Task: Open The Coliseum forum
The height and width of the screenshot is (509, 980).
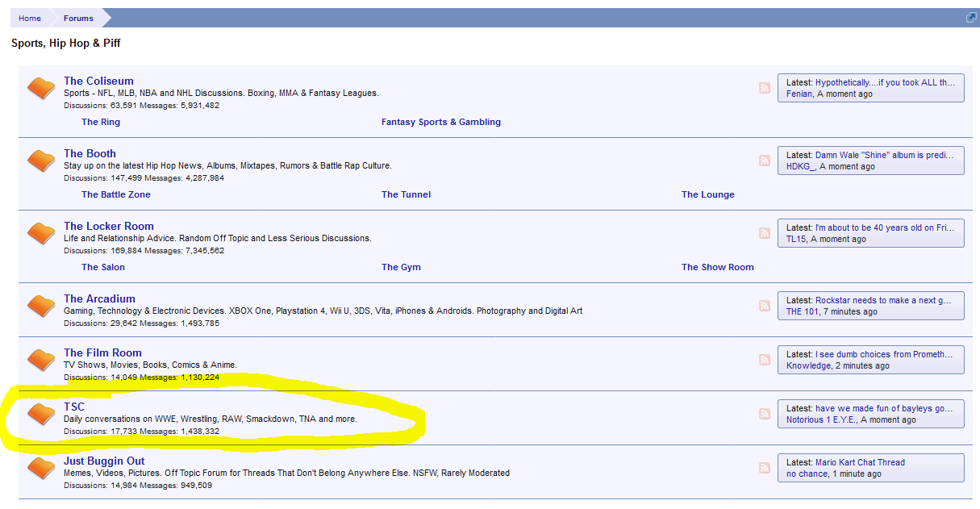Action: tap(98, 81)
